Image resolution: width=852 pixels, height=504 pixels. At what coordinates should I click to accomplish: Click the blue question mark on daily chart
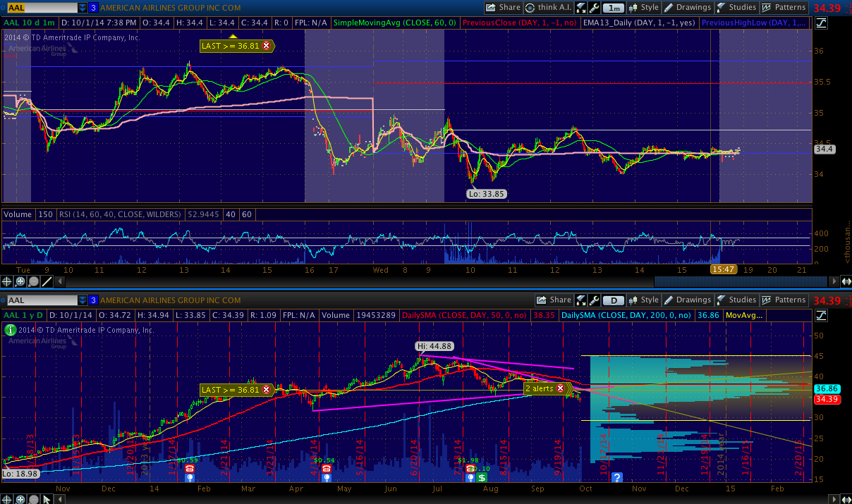[617, 477]
